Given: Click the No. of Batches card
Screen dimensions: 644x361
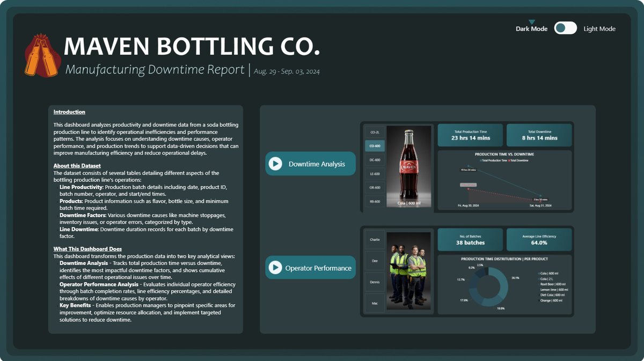Looking at the screenshot, I should [470, 240].
